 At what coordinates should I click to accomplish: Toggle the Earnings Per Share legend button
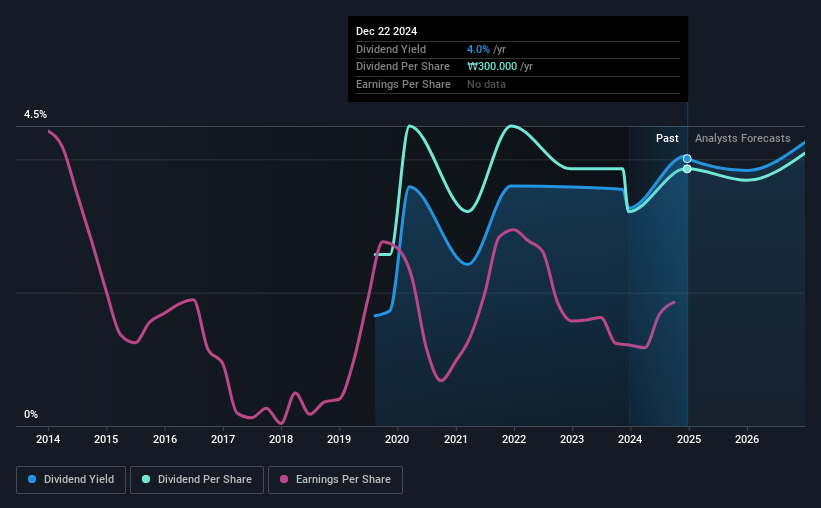click(335, 480)
